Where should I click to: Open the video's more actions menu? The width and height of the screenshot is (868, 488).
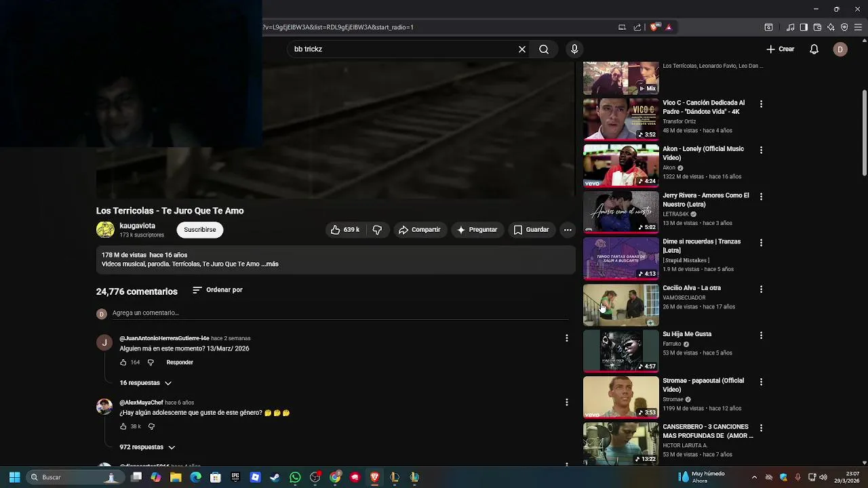tap(568, 230)
